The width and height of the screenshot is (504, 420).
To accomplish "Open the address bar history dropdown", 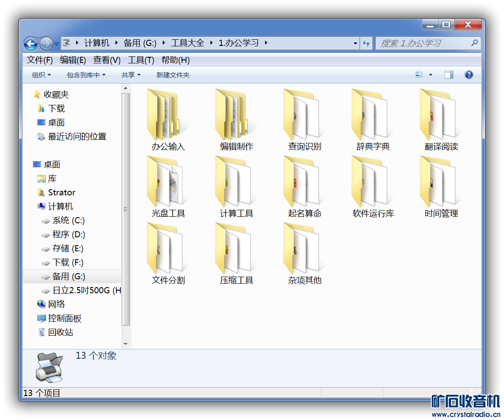I will (x=355, y=43).
